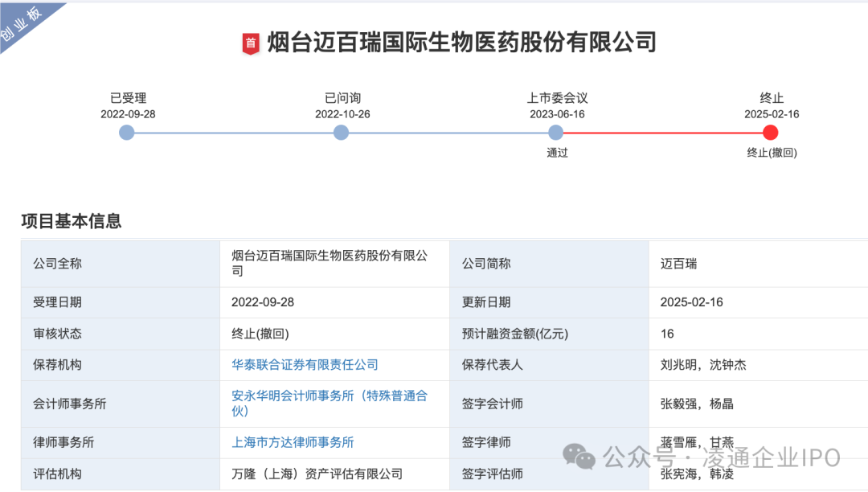Click the date 2025-02-16 on timeline
The height and width of the screenshot is (492, 868).
(772, 114)
